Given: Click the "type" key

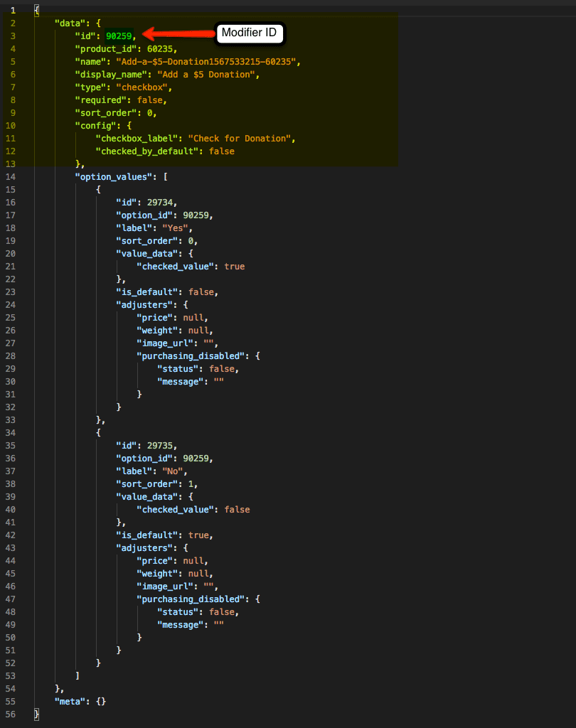Looking at the screenshot, I should pyautogui.click(x=90, y=87).
